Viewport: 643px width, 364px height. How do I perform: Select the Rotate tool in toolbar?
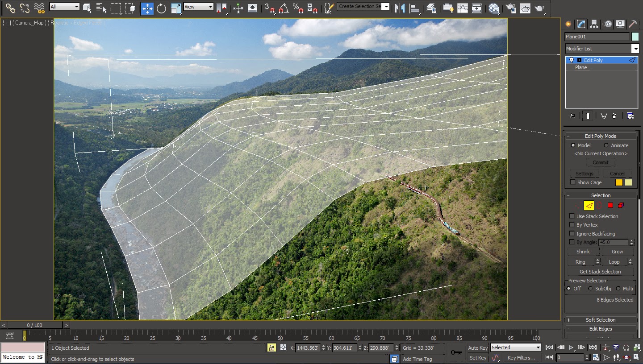(x=161, y=8)
